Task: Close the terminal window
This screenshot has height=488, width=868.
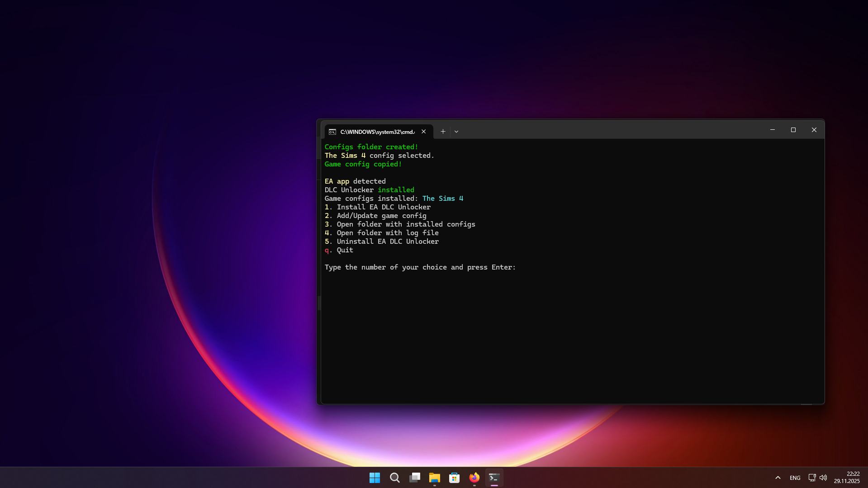Action: pos(814,130)
